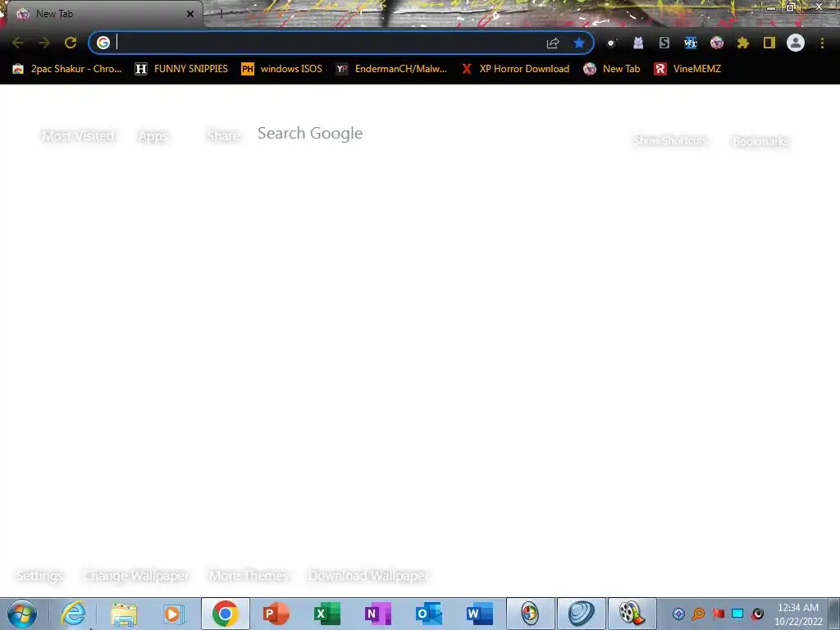Open the purple cat extension
The width and height of the screenshot is (840, 630).
pyautogui.click(x=638, y=43)
